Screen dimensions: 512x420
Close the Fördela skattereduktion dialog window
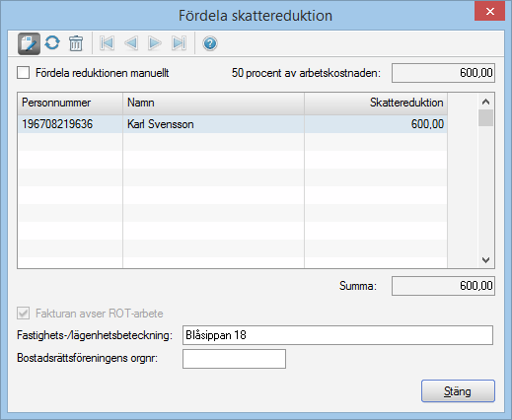(x=489, y=12)
